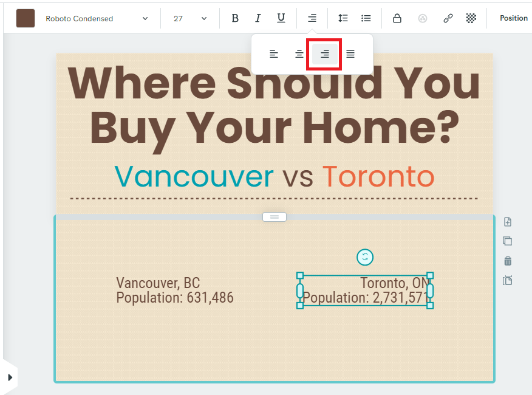Select justified text alignment
Image resolution: width=532 pixels, height=395 pixels.
click(349, 53)
